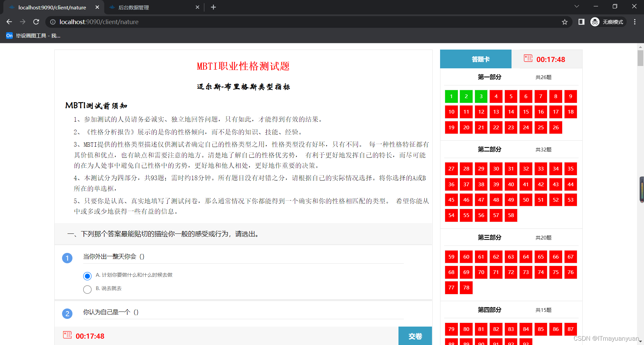Image resolution: width=644 pixels, height=345 pixels.
Task: Select question 83 in 第四部分
Action: click(511, 329)
